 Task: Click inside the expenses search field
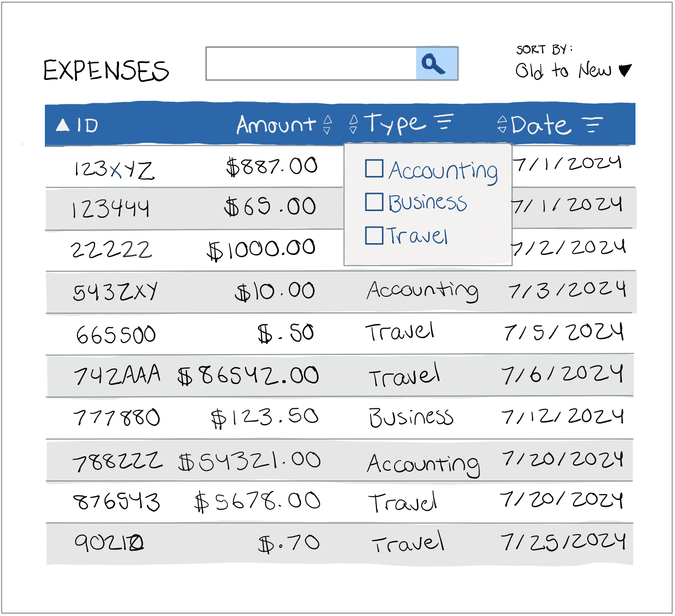(311, 63)
